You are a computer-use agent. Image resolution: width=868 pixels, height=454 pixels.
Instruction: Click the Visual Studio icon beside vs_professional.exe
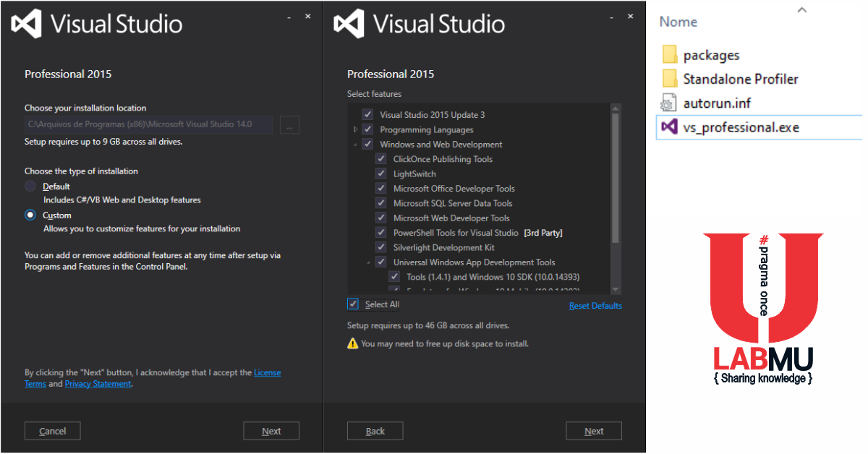click(669, 127)
